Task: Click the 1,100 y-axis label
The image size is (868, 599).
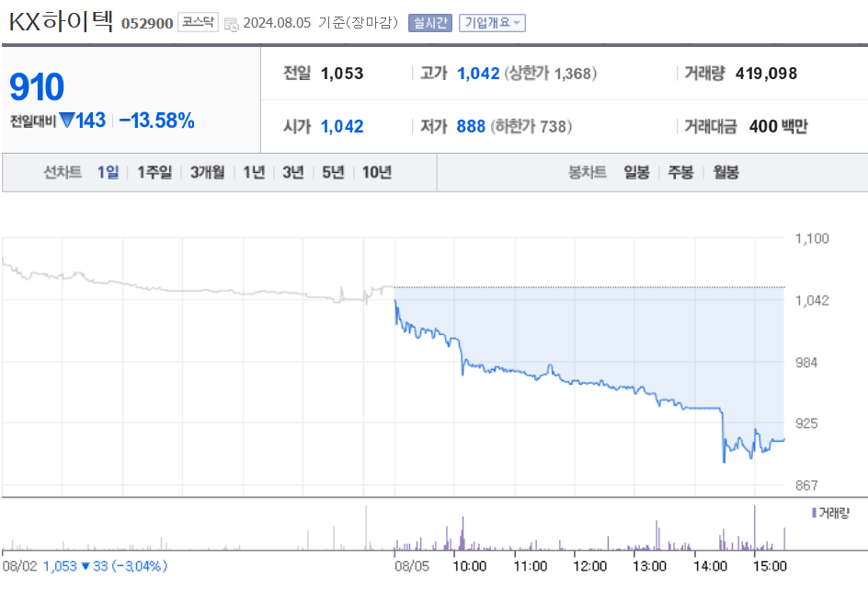Action: point(812,239)
